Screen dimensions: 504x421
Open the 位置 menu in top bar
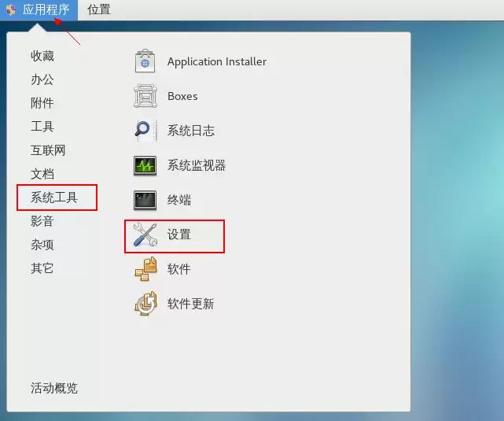pos(99,9)
